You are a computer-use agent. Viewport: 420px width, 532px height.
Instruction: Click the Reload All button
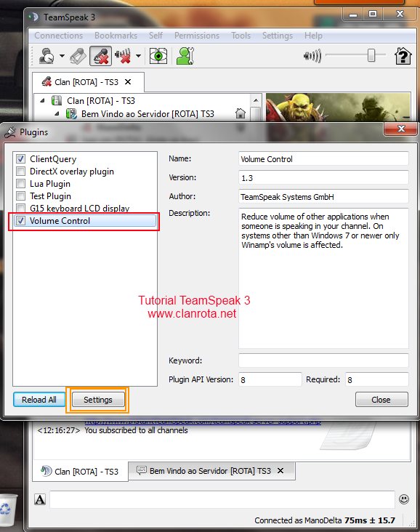(x=39, y=400)
